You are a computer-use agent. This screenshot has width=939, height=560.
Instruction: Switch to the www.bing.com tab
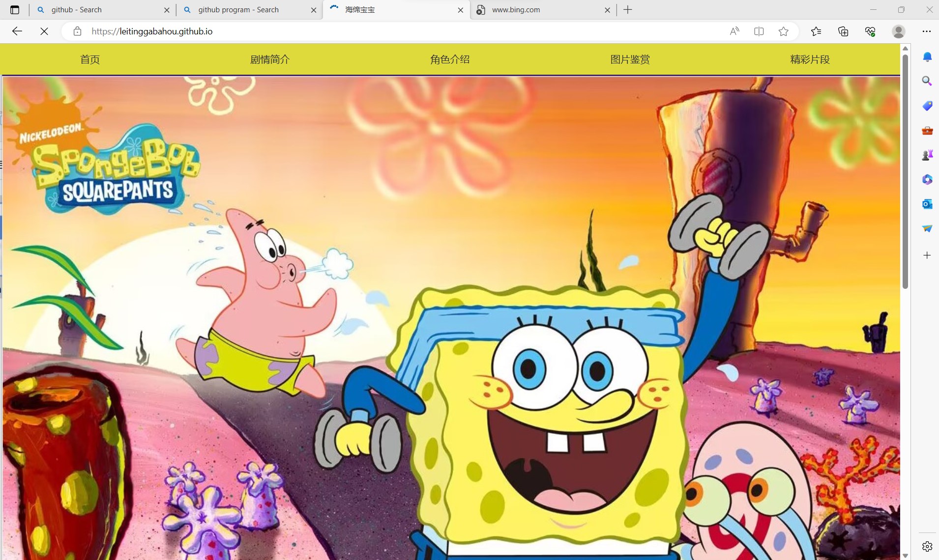click(543, 10)
